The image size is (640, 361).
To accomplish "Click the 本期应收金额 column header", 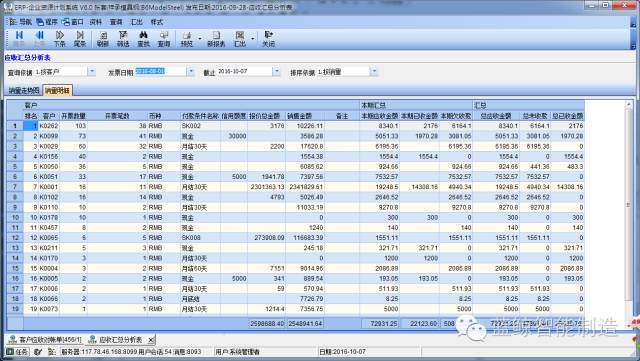I will pos(379,116).
